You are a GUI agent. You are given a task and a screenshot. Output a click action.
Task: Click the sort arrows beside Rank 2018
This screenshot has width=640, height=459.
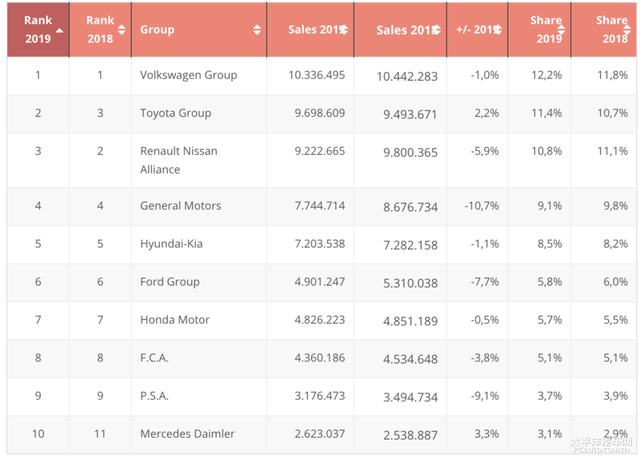[x=121, y=29]
